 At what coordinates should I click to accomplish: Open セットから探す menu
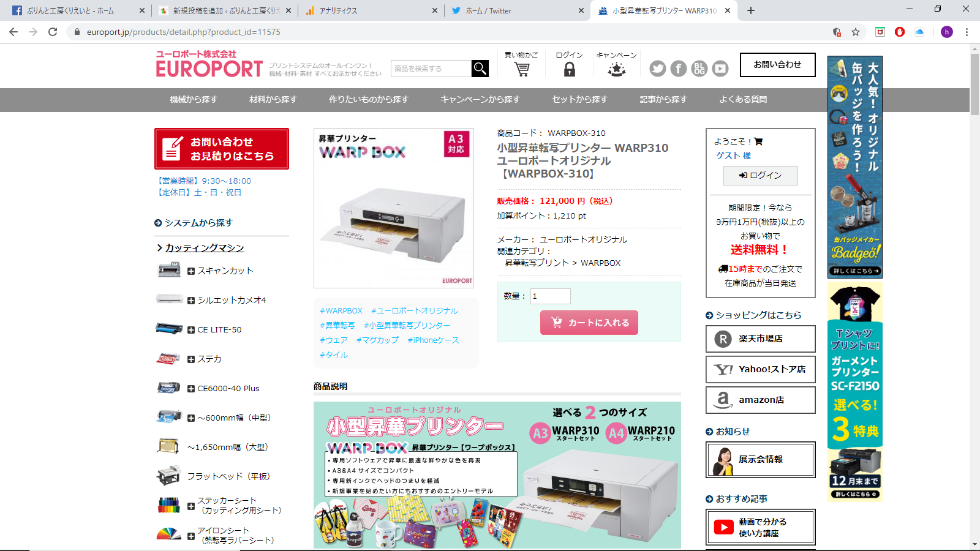click(x=580, y=99)
